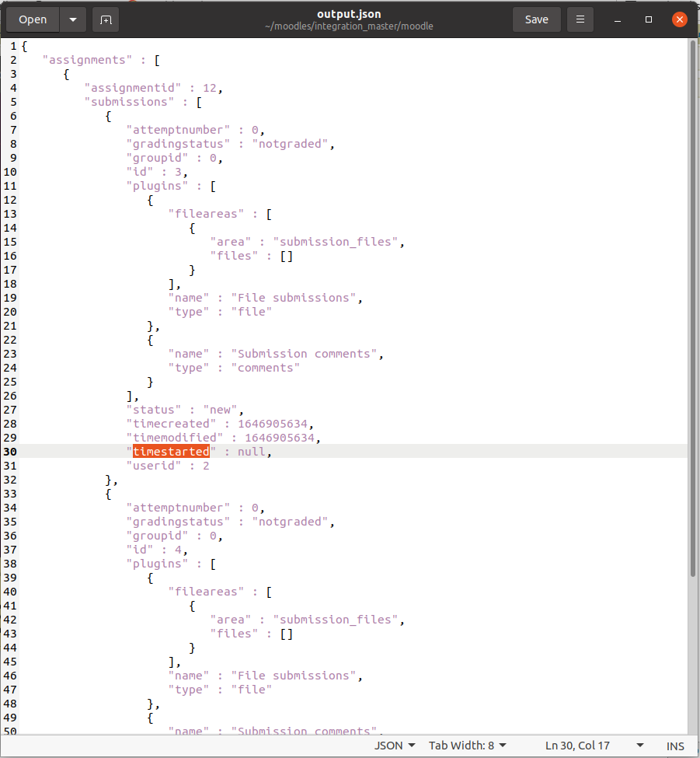The height and width of the screenshot is (758, 700).
Task: Click the new document tab icon
Action: (x=106, y=19)
